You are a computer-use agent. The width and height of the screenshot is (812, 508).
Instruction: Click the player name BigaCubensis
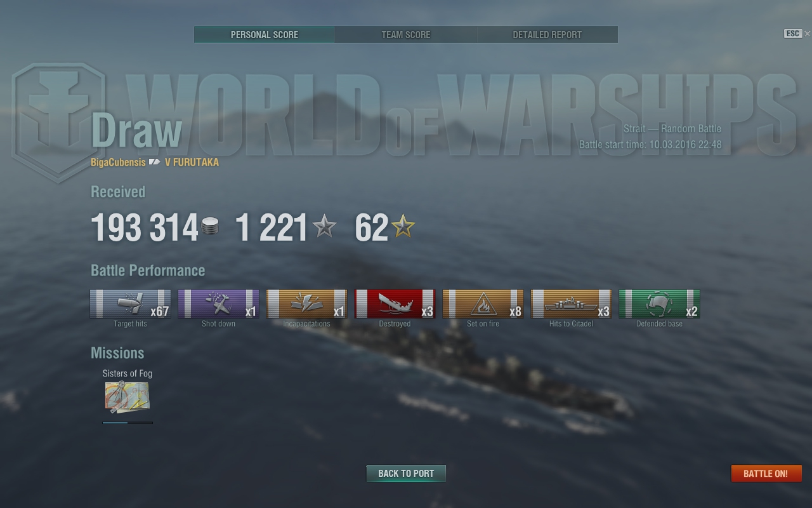click(x=118, y=162)
